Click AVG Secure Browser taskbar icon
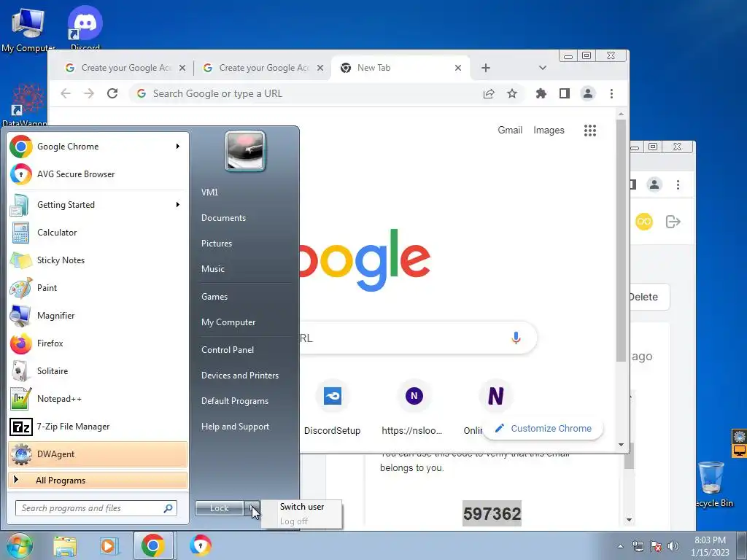 click(x=201, y=545)
